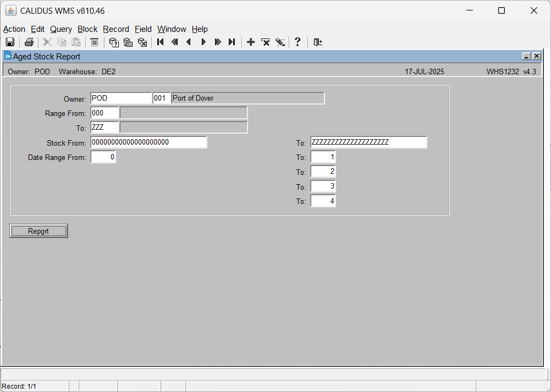Open help with the question mark icon
551x392 pixels.
click(297, 42)
